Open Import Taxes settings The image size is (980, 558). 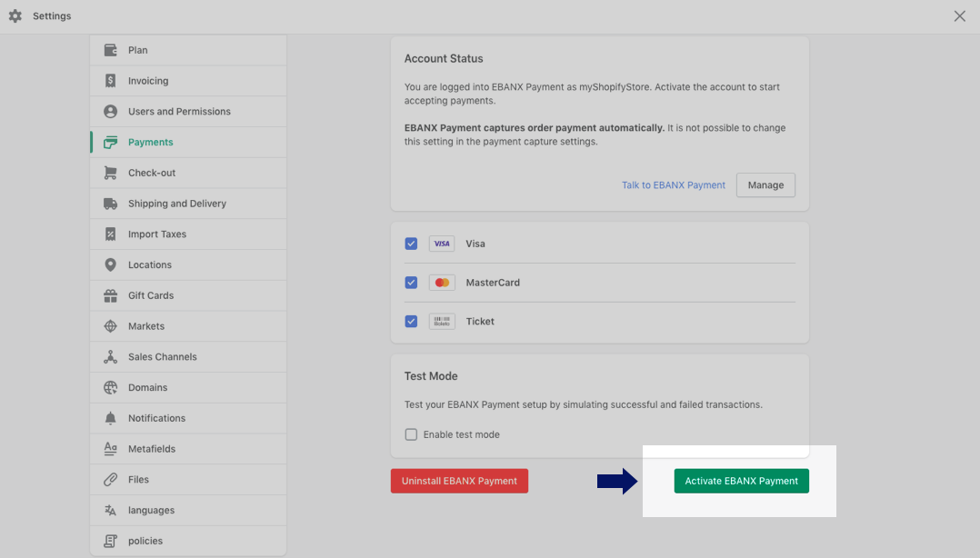156,234
